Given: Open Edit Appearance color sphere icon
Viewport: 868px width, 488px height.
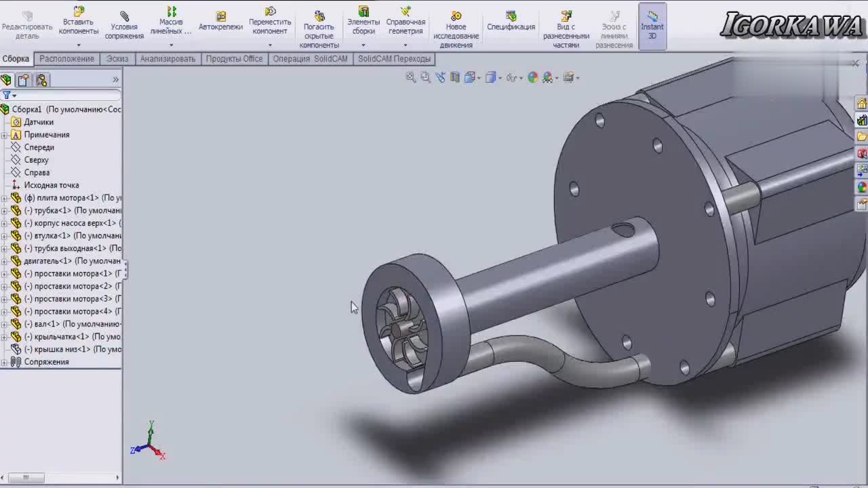Looking at the screenshot, I should coord(532,77).
